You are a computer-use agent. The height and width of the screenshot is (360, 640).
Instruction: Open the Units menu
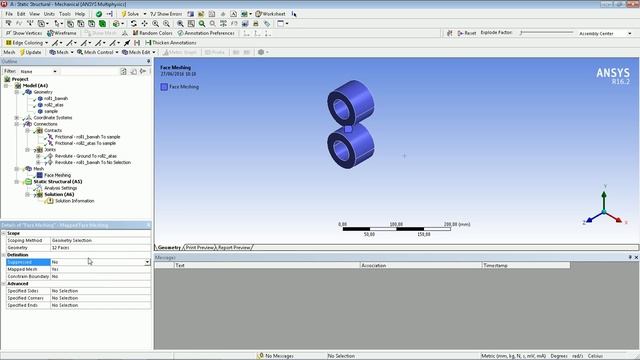[49, 14]
